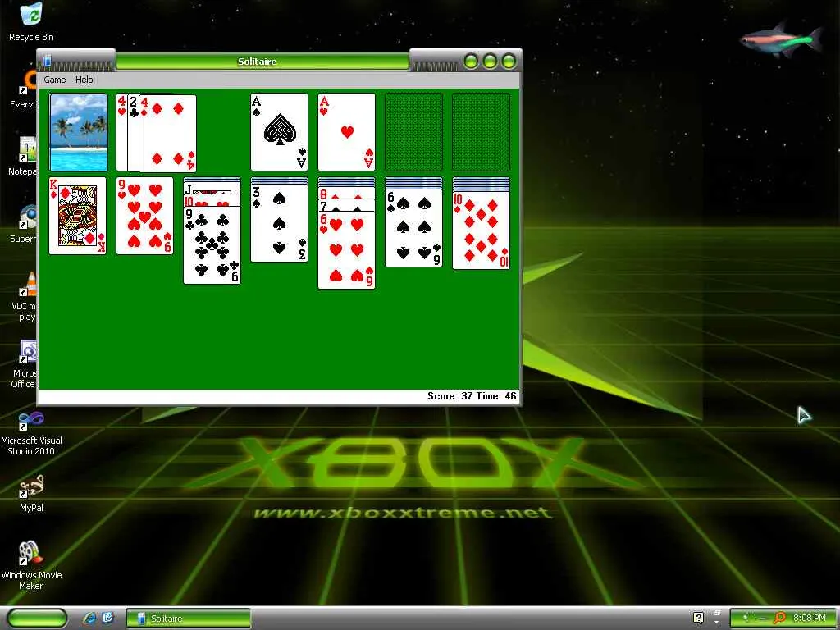Open the Everything desktop shortcut
840x630 pixels.
(x=24, y=89)
